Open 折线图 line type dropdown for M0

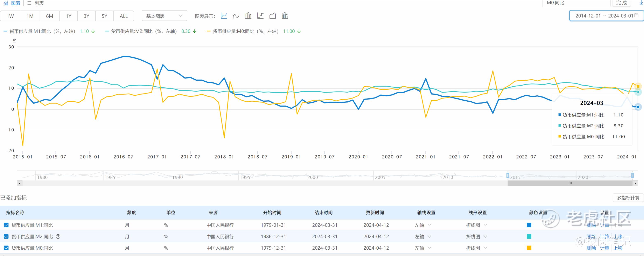pos(477,248)
